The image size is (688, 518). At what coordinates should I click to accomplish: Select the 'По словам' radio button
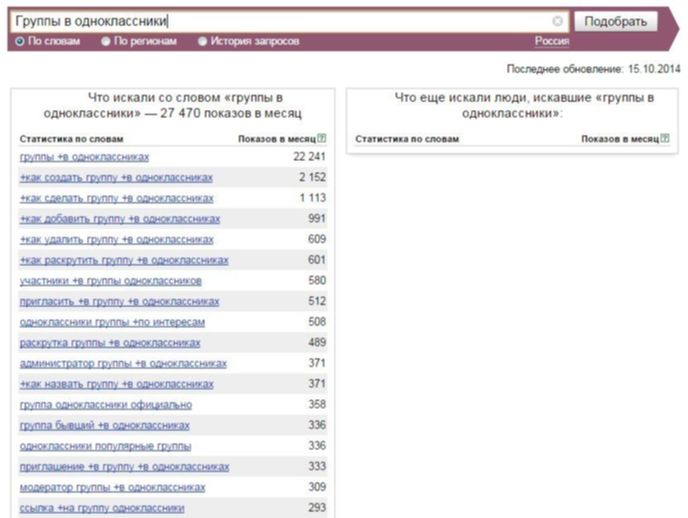coord(20,41)
